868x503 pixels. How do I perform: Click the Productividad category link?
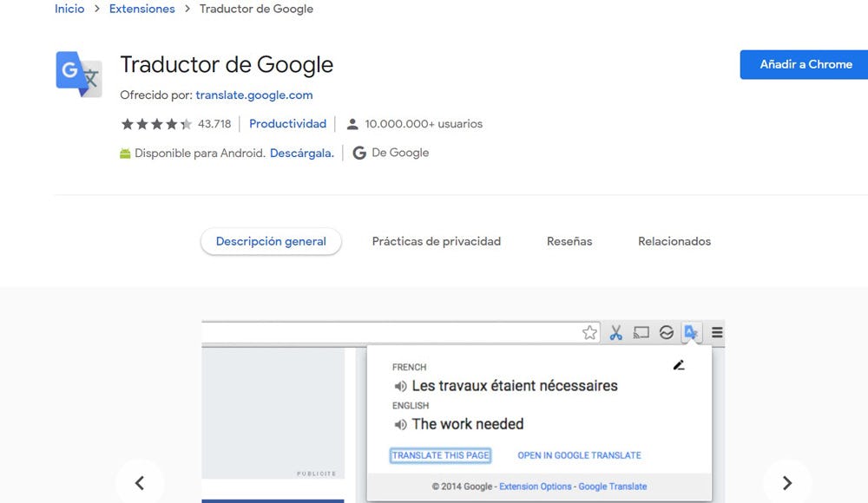(287, 124)
